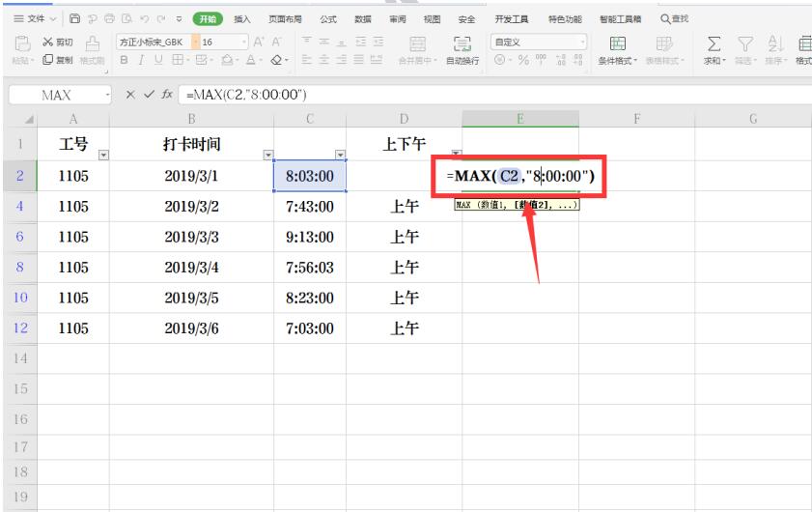
Task: Toggle Italic formatting
Action: [141, 60]
